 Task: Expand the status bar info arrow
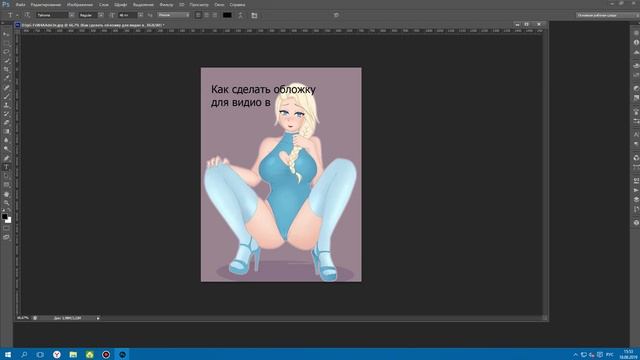click(x=98, y=318)
